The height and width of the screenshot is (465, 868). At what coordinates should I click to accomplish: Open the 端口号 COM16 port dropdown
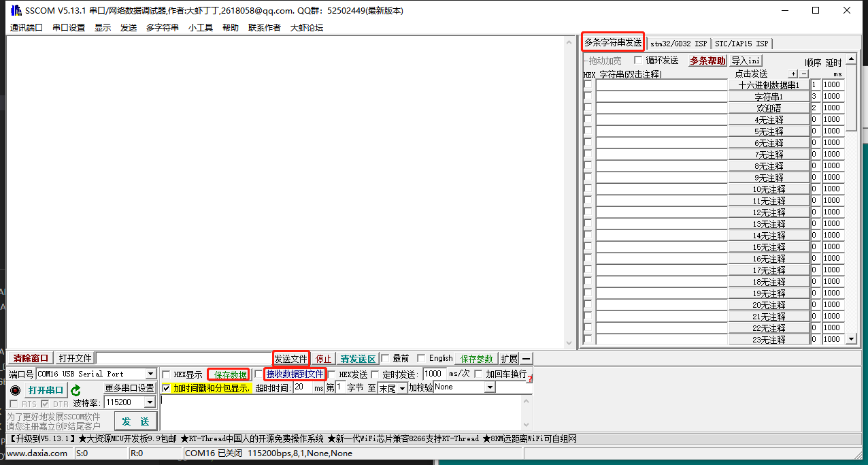point(151,374)
